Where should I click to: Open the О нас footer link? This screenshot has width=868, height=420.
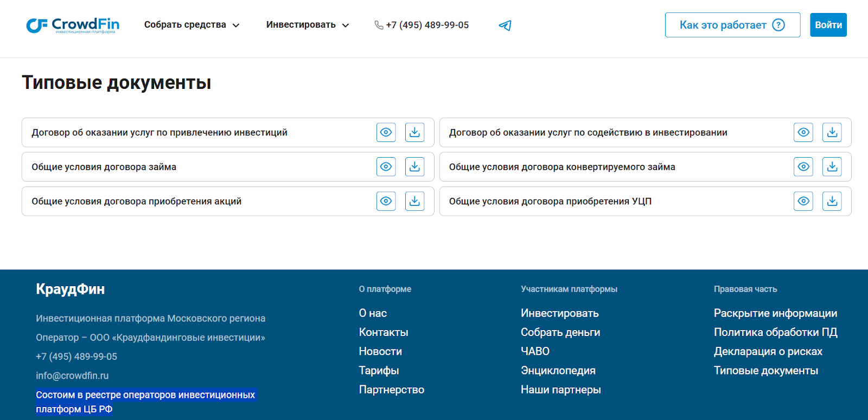(373, 313)
